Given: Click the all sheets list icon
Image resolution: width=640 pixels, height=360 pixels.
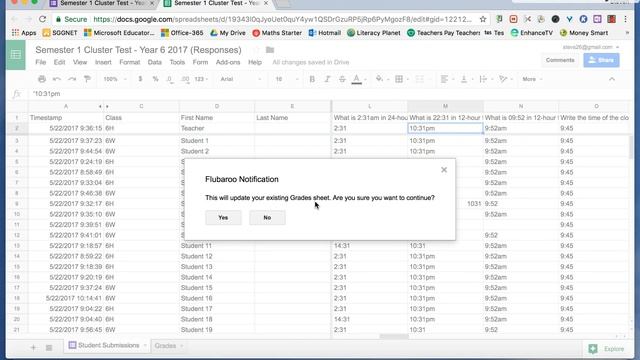Looking at the screenshot, I should coord(49,348).
